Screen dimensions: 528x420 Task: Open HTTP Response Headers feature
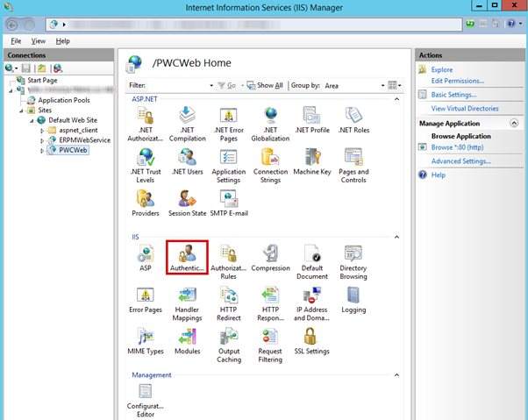[270, 304]
